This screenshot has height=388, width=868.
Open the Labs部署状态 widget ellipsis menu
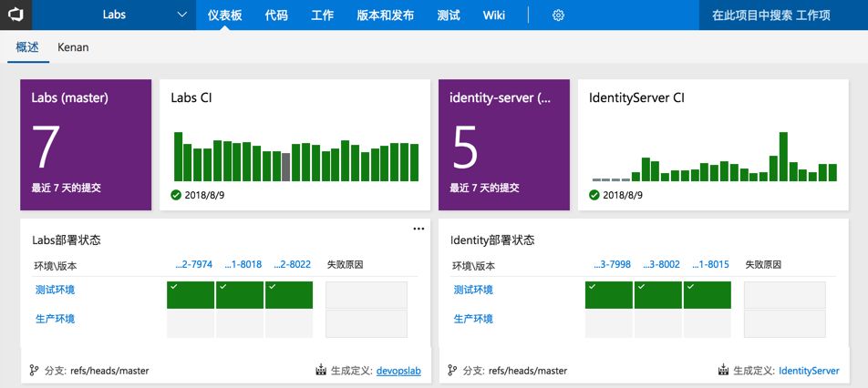click(418, 229)
